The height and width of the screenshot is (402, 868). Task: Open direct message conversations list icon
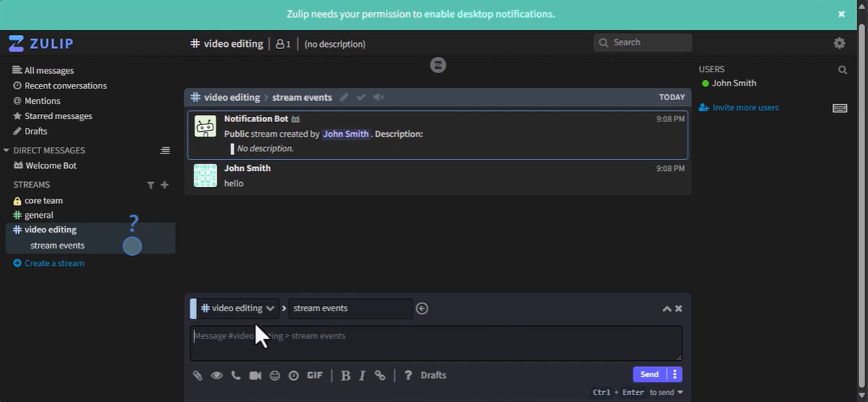point(165,151)
